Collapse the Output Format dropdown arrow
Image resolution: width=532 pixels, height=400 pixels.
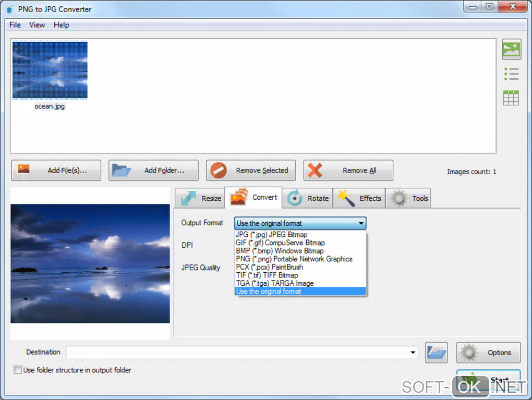coord(361,223)
